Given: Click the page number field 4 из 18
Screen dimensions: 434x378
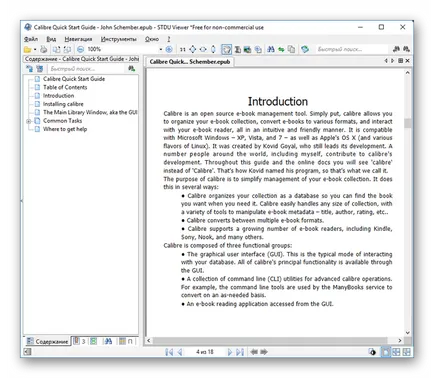Looking at the screenshot, I should click(205, 352).
